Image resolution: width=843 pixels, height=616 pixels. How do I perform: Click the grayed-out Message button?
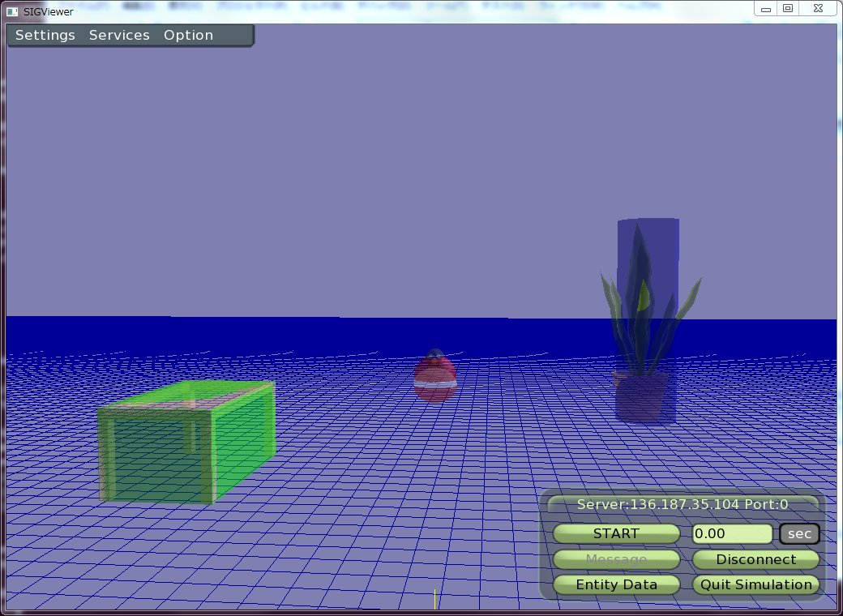[616, 559]
